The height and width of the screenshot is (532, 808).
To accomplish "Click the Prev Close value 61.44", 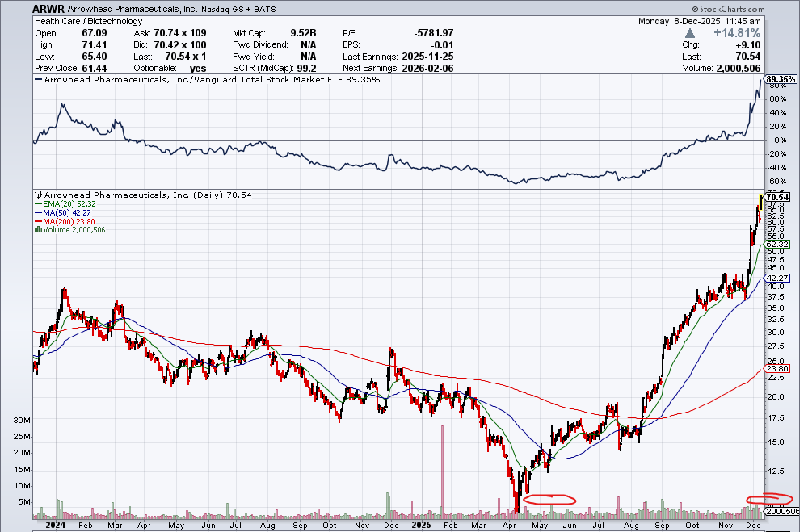I will 95,69.
